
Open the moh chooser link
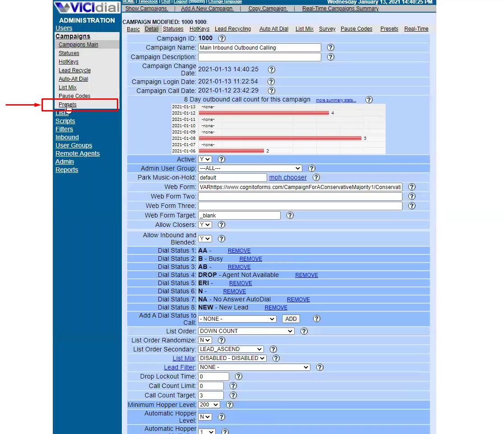point(288,177)
